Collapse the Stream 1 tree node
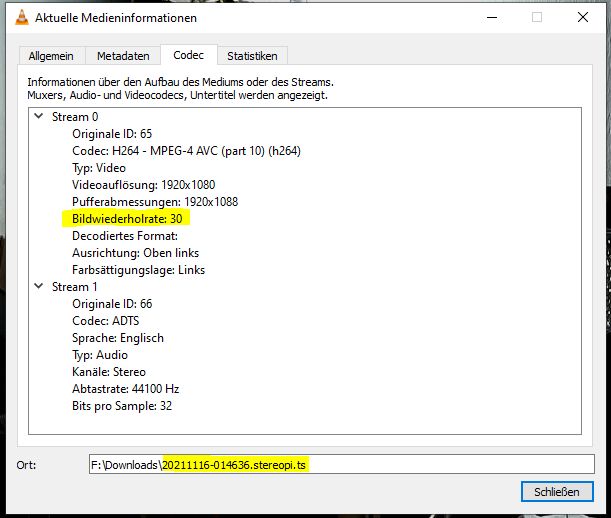Screen dimensions: 611x518 [40, 287]
